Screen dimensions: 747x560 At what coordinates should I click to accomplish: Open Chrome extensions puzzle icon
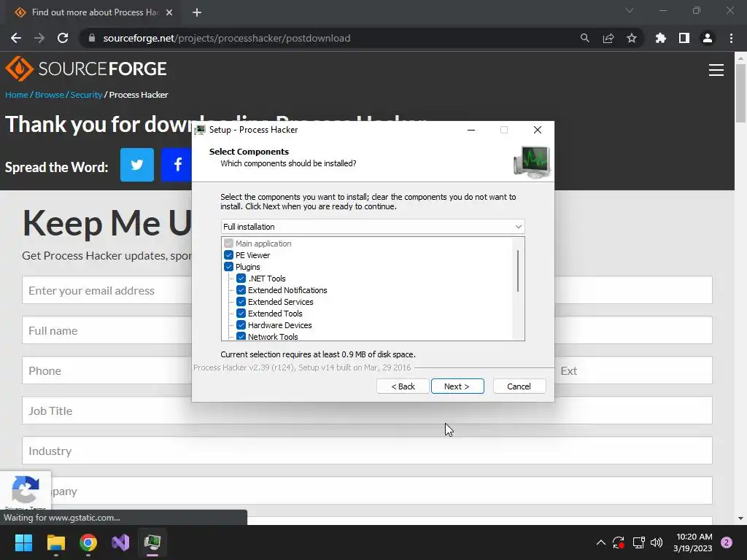point(661,38)
